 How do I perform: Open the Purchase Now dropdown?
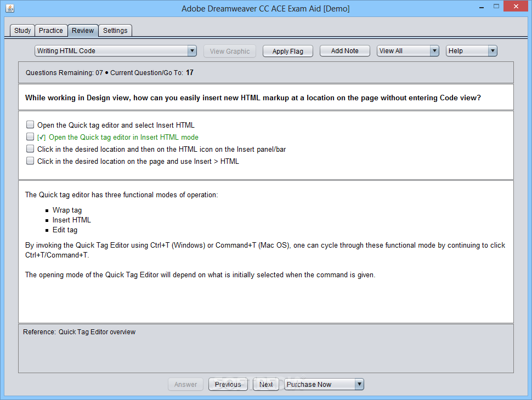[324, 385]
